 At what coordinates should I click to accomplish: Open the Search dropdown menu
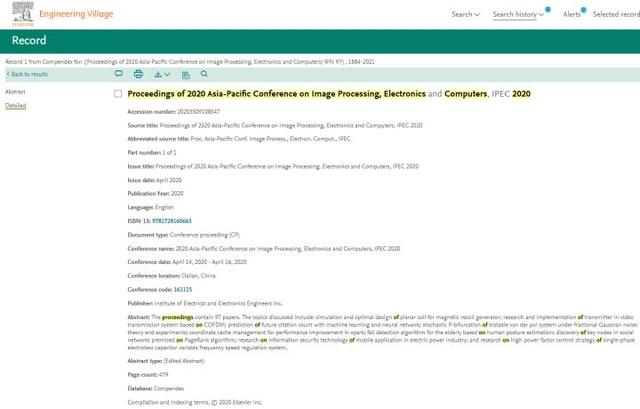(465, 14)
